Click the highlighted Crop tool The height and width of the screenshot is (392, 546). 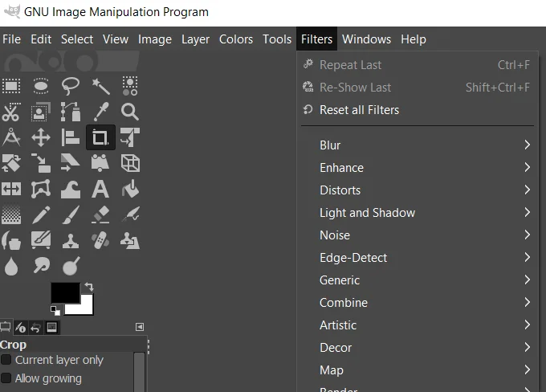100,137
